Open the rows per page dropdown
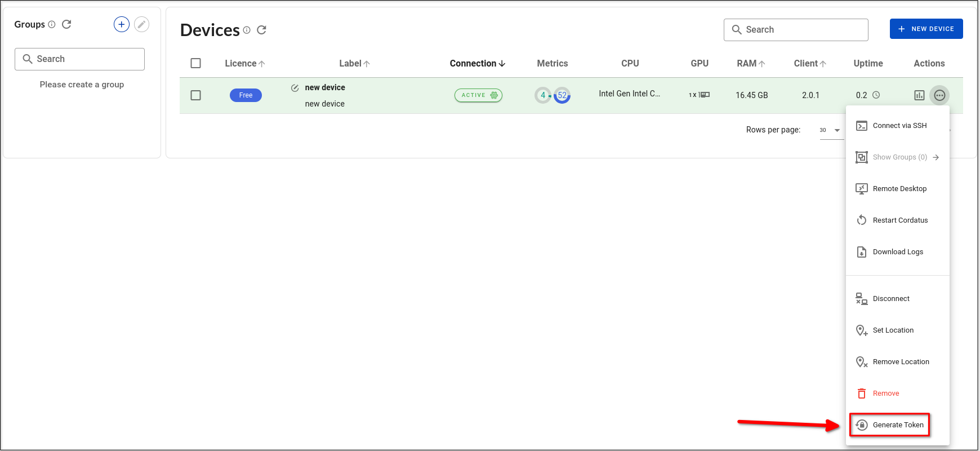The image size is (980, 451). pos(831,130)
